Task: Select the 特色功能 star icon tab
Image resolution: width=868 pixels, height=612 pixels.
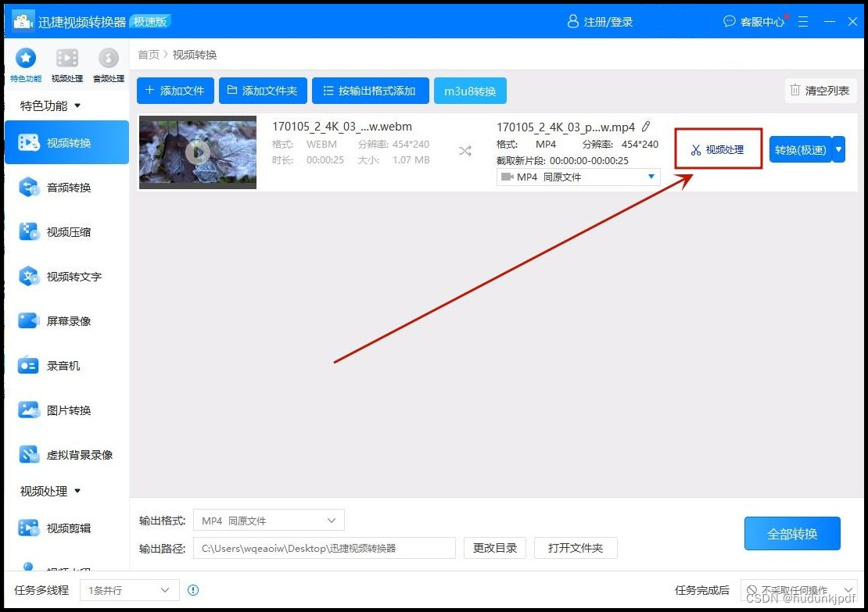Action: tap(26, 65)
